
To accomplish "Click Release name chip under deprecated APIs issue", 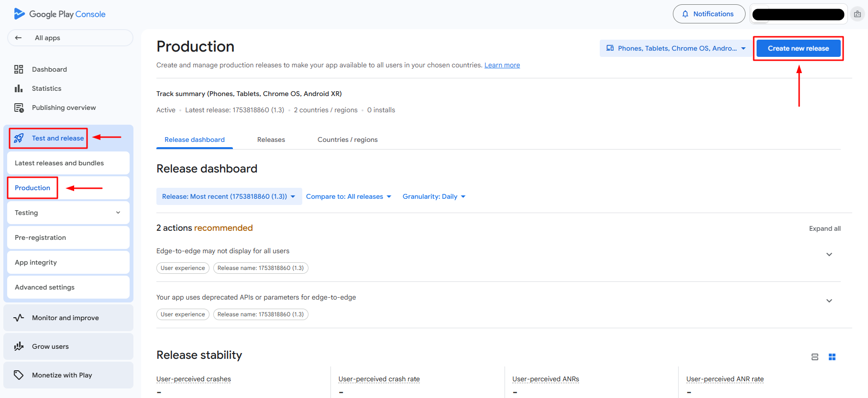I will coord(261,314).
